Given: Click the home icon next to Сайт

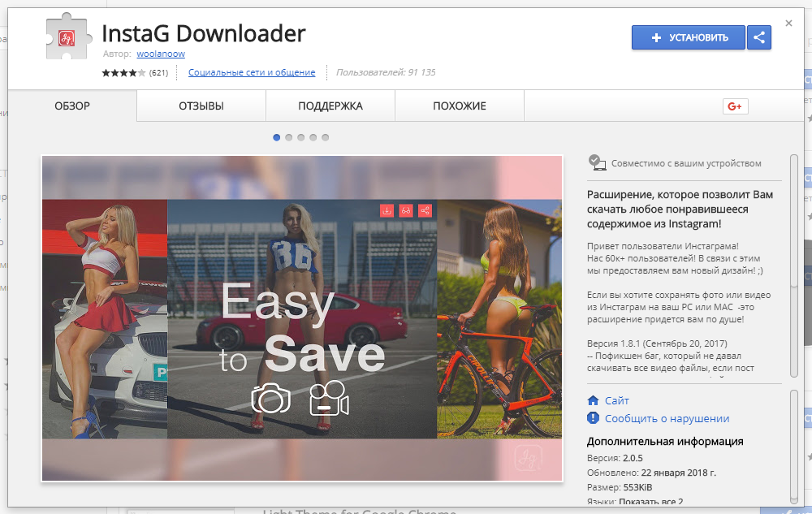Looking at the screenshot, I should pyautogui.click(x=593, y=400).
